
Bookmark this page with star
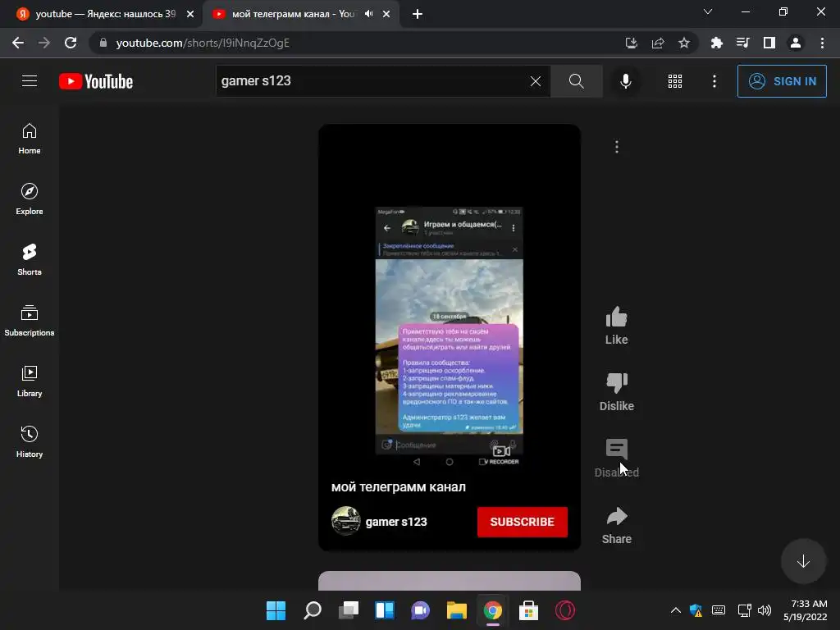tap(684, 43)
